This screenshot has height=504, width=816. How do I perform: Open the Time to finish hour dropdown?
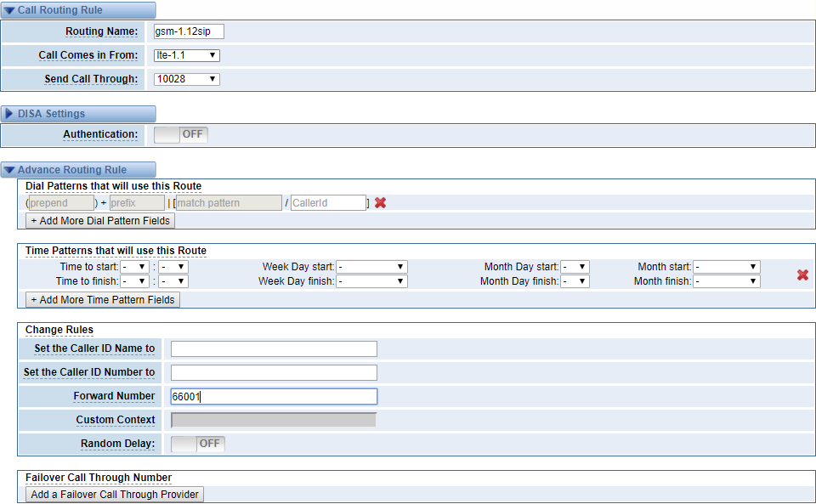(135, 281)
